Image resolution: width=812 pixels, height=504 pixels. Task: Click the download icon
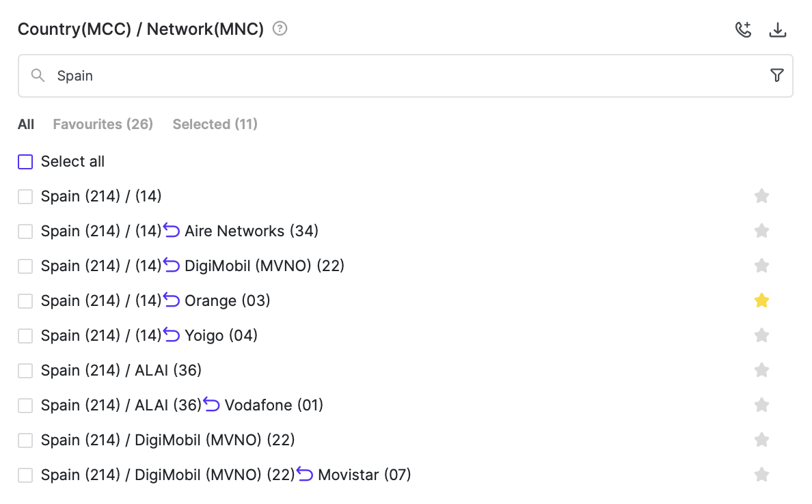778,30
